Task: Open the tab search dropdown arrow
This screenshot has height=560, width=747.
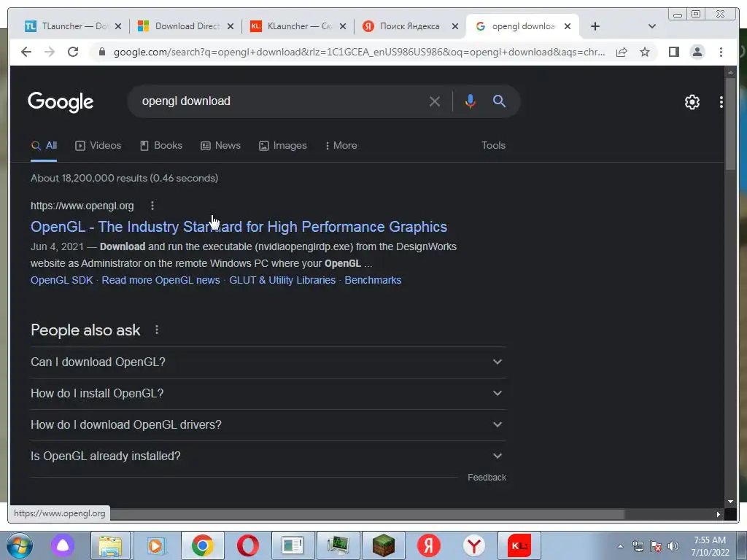Action: [x=651, y=26]
